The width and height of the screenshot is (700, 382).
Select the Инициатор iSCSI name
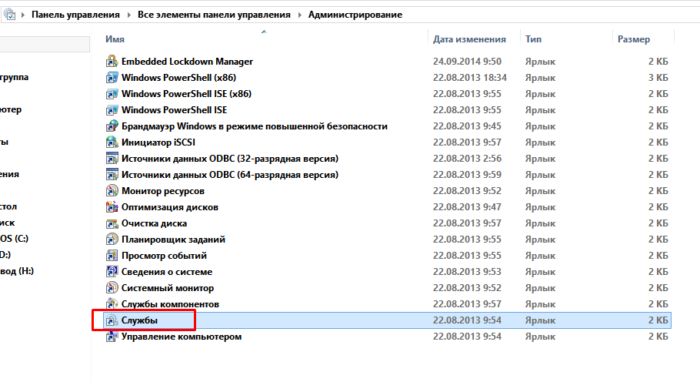(158, 142)
